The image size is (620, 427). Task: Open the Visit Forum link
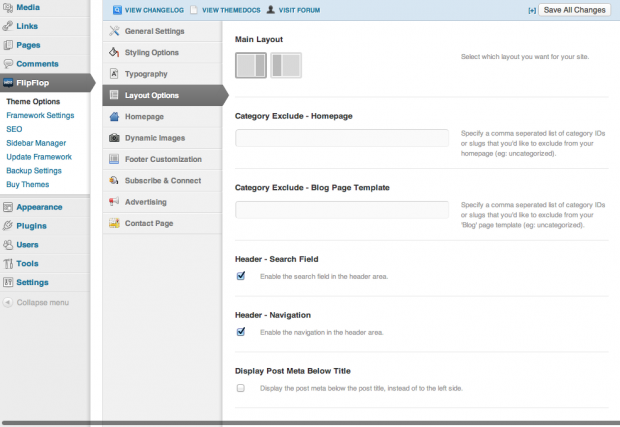click(x=299, y=10)
